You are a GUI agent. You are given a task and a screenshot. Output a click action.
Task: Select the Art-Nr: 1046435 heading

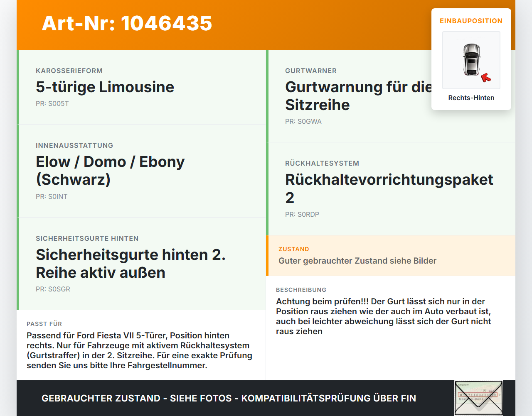(x=127, y=23)
